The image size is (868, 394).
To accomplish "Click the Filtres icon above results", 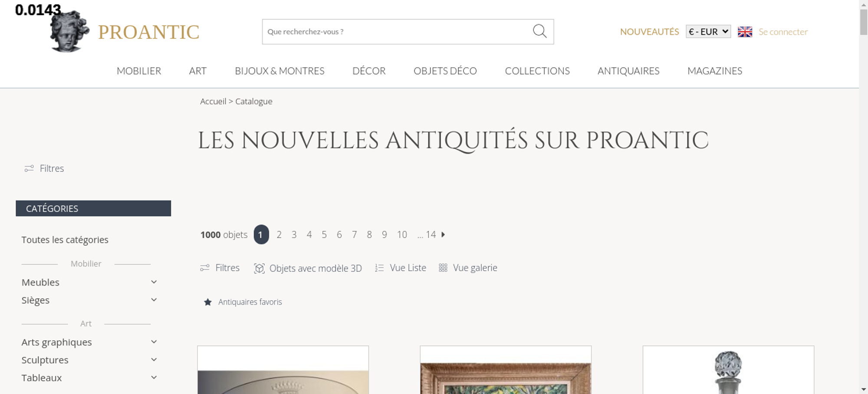I will [x=205, y=268].
